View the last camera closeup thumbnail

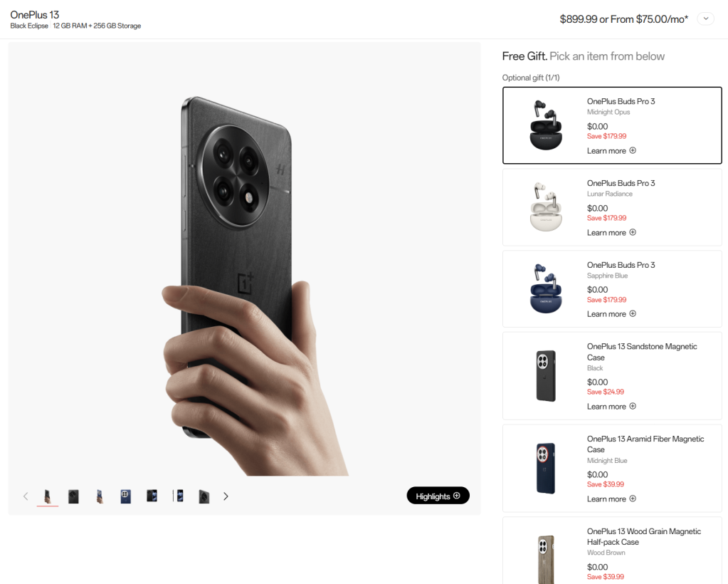coord(204,496)
